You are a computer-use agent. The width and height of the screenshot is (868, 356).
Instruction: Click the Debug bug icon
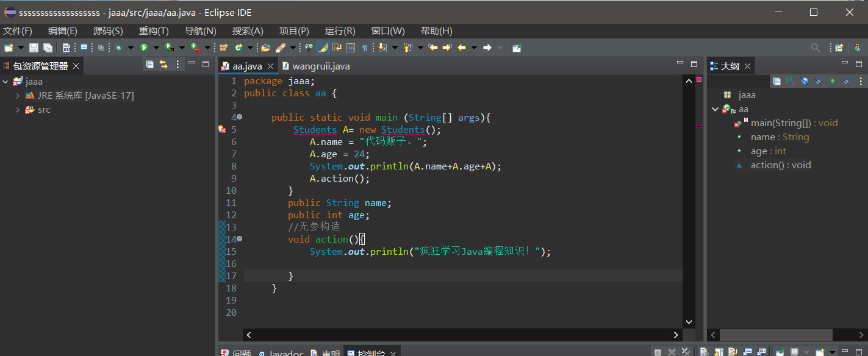coord(119,48)
